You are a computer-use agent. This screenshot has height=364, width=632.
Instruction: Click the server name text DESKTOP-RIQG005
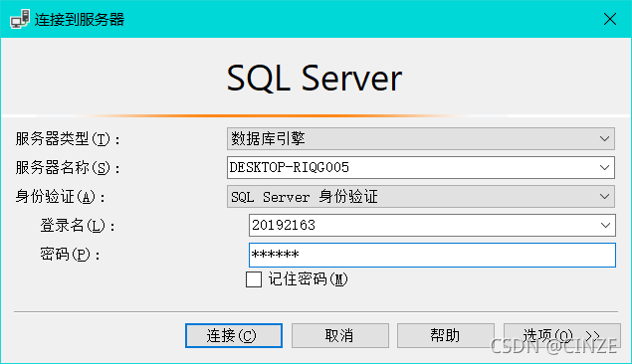(289, 167)
